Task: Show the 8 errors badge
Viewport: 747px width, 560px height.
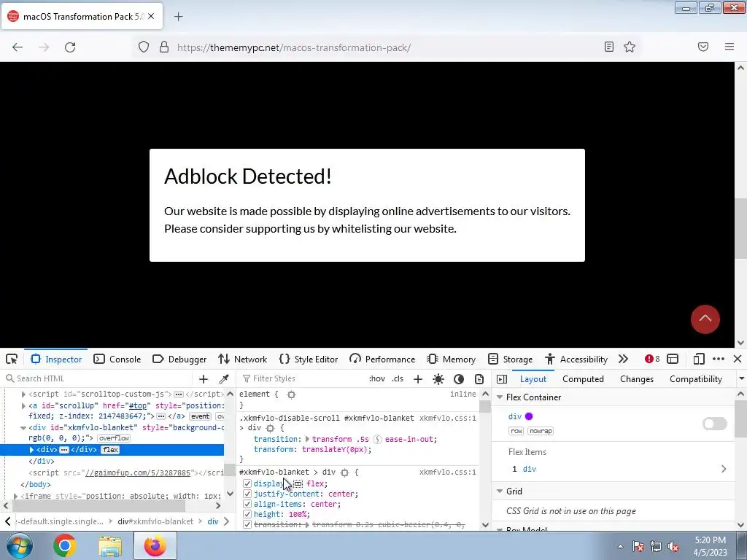Action: (652, 359)
